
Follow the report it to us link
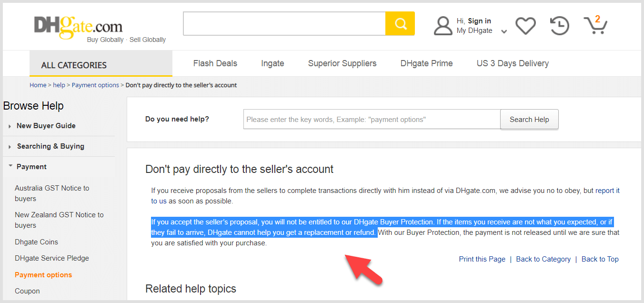tap(608, 190)
